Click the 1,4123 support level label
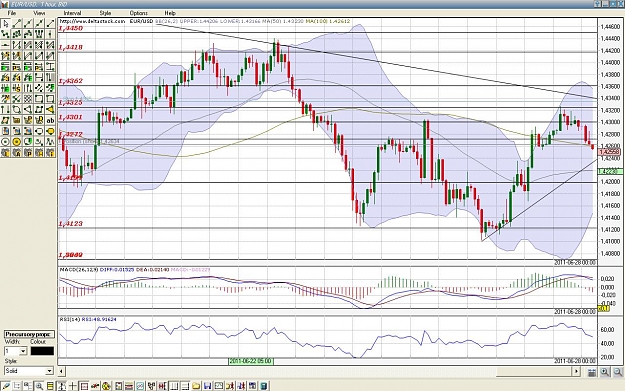Viewport: 625px width, 391px height. coord(71,224)
